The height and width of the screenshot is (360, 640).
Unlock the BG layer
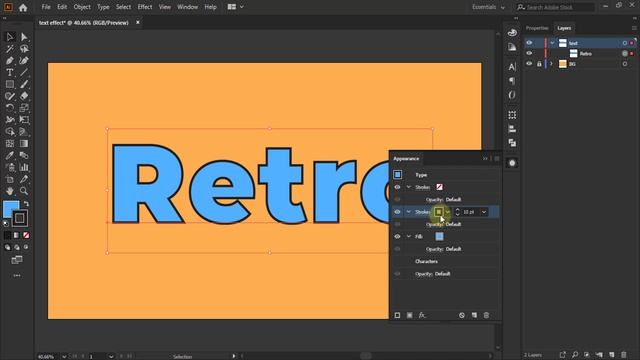coord(539,64)
